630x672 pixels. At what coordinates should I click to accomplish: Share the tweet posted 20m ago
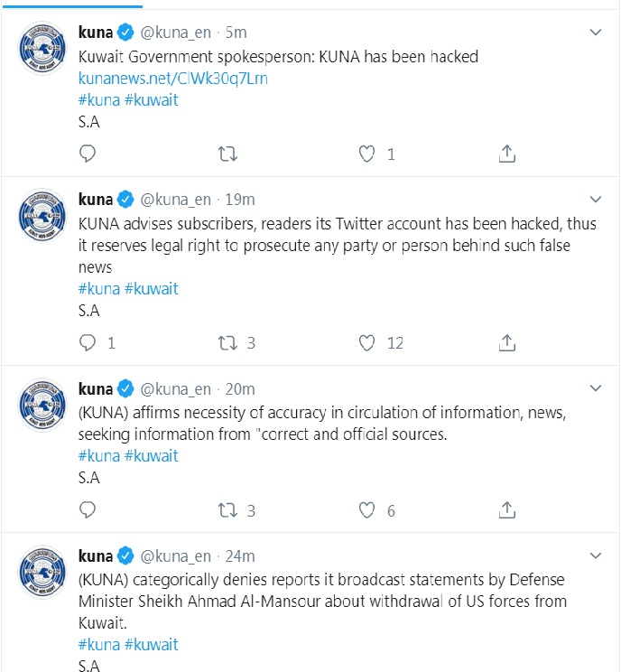click(507, 510)
